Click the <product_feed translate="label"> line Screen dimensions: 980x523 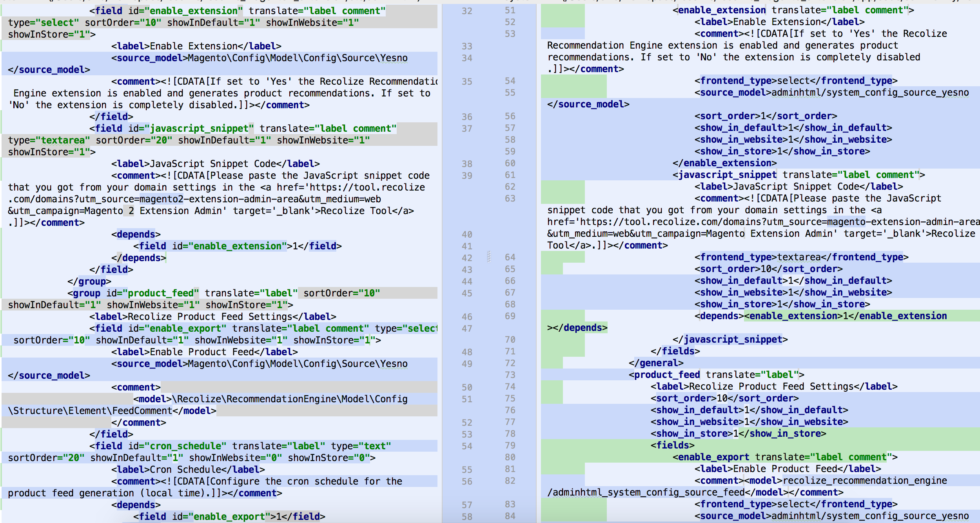tap(716, 375)
